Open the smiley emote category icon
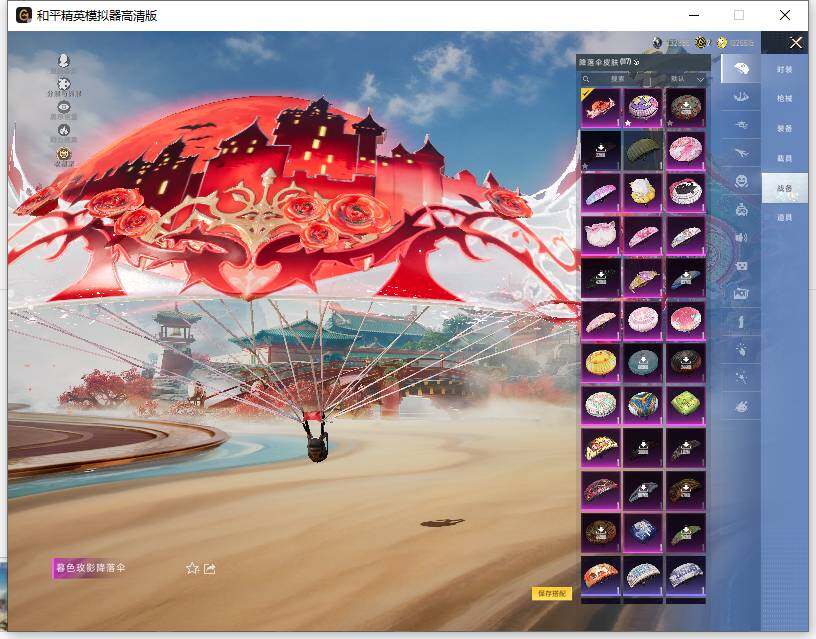 741,181
